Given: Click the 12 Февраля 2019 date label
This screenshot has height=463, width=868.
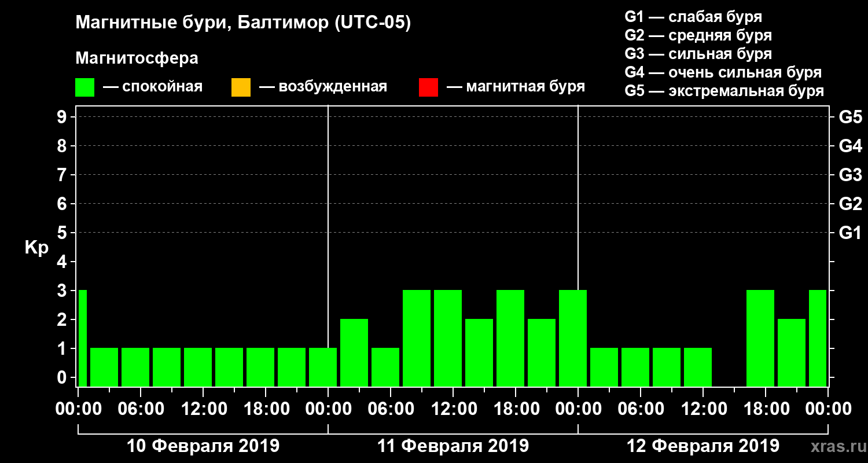Looking at the screenshot, I should (x=703, y=446).
